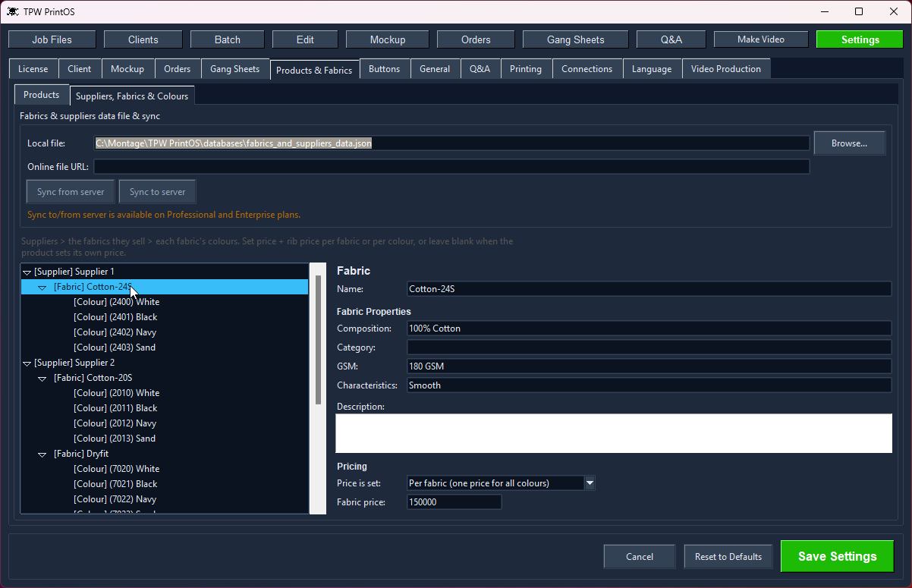Collapse the Supplier 2 tree node
Screen dimensions: 912x588
27,363
